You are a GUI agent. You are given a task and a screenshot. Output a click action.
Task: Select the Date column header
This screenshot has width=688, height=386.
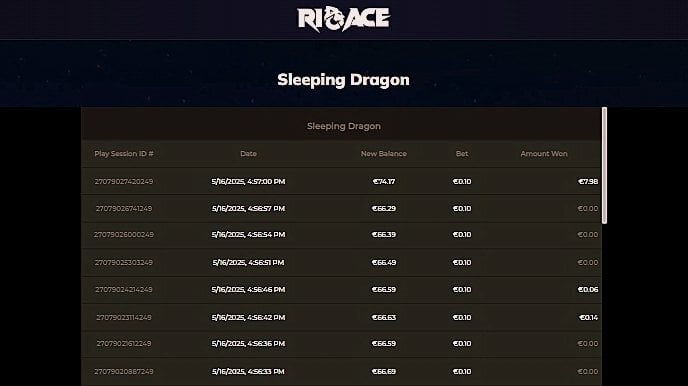tap(248, 154)
